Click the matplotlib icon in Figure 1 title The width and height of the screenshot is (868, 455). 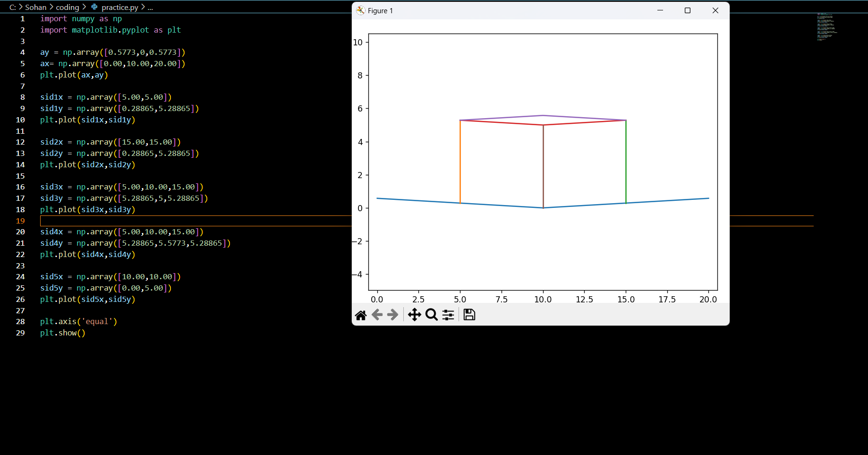361,10
